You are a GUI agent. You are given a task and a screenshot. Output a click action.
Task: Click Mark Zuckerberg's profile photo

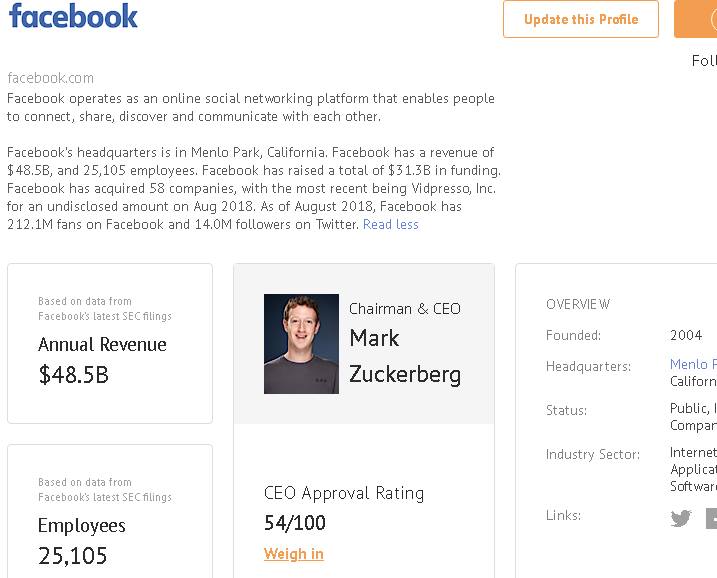pos(301,343)
